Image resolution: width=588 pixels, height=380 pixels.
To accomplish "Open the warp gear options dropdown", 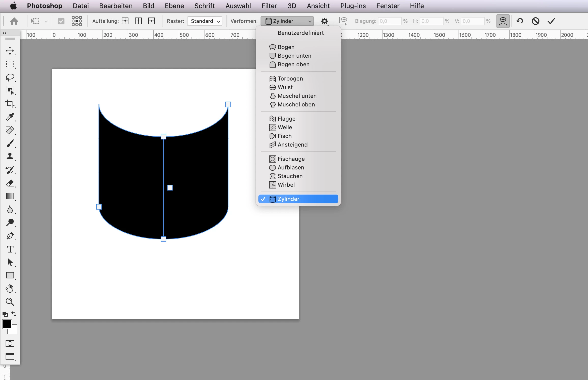I will point(325,21).
